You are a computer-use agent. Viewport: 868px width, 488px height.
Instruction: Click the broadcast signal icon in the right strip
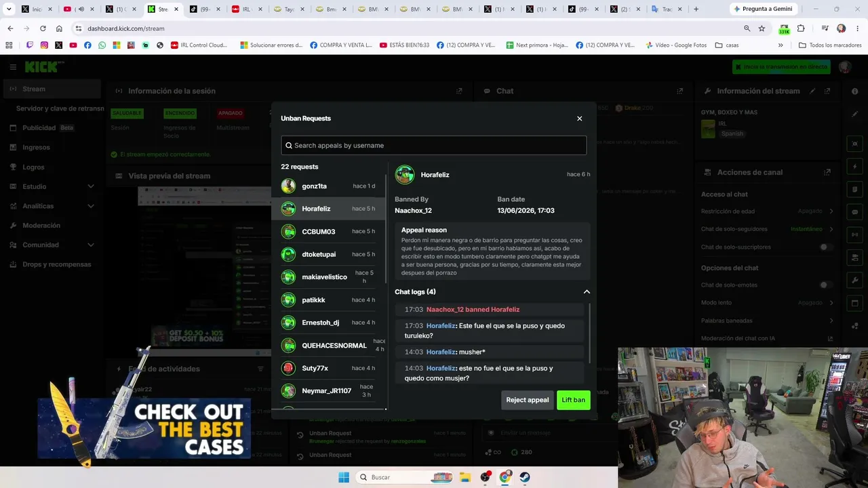[x=854, y=235]
